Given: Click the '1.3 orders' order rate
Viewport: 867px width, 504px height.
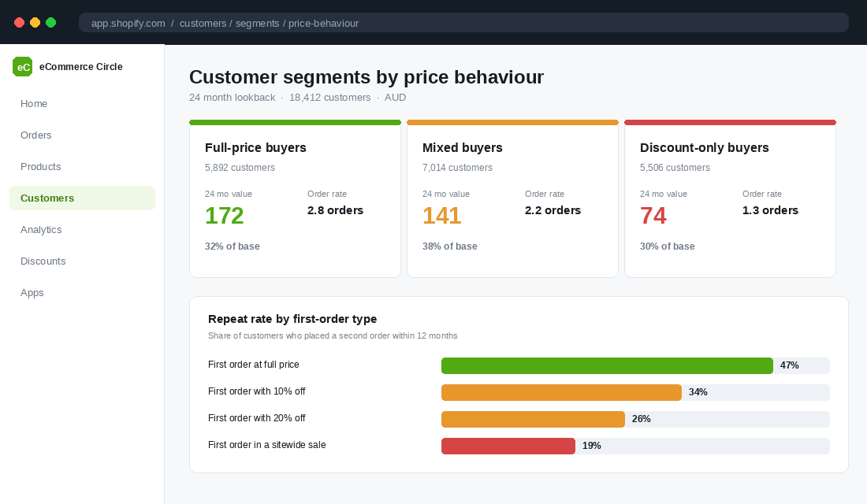Looking at the screenshot, I should pos(770,210).
